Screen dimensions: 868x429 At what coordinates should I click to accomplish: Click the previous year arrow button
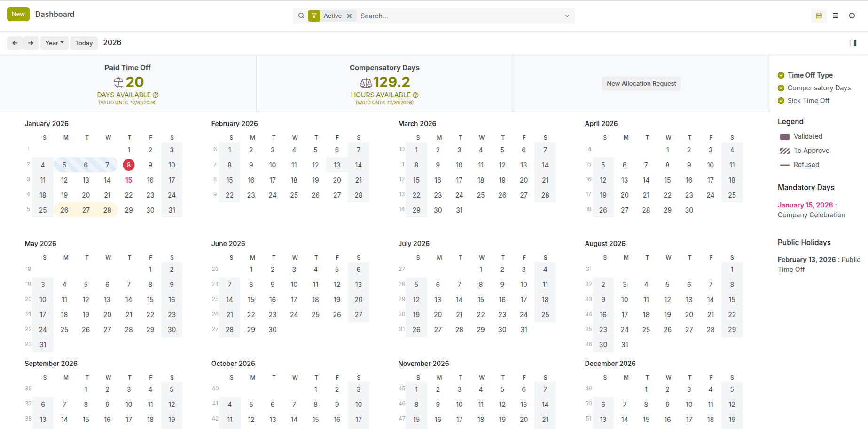point(15,43)
